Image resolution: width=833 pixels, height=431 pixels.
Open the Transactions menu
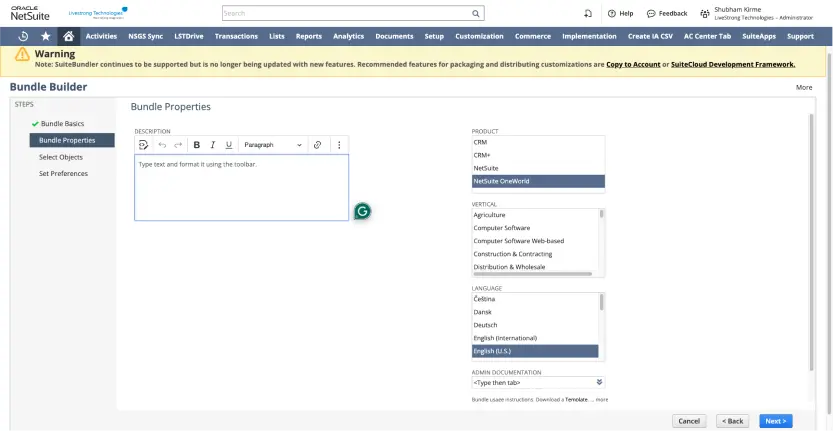click(x=236, y=36)
